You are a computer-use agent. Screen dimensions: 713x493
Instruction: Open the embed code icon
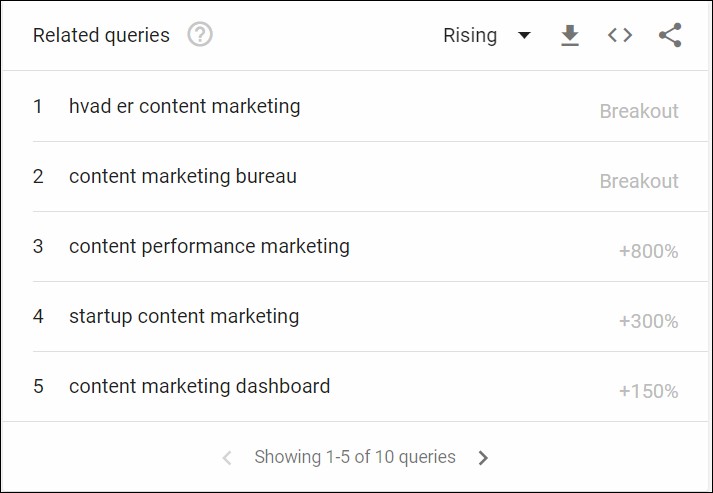(620, 36)
